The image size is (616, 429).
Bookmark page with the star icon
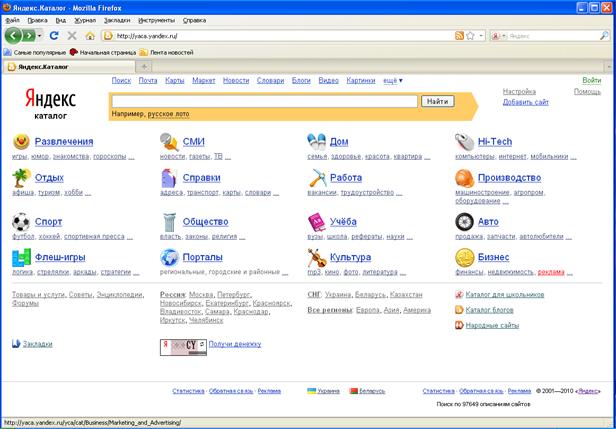click(470, 35)
